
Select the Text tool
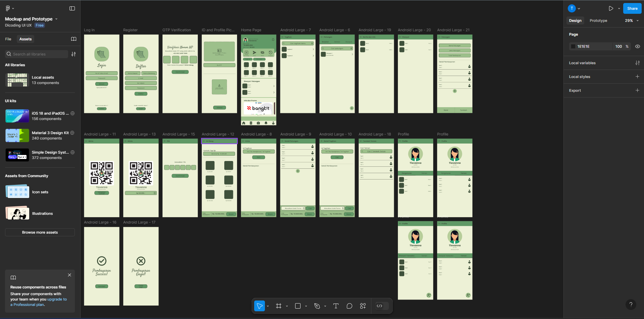click(336, 306)
